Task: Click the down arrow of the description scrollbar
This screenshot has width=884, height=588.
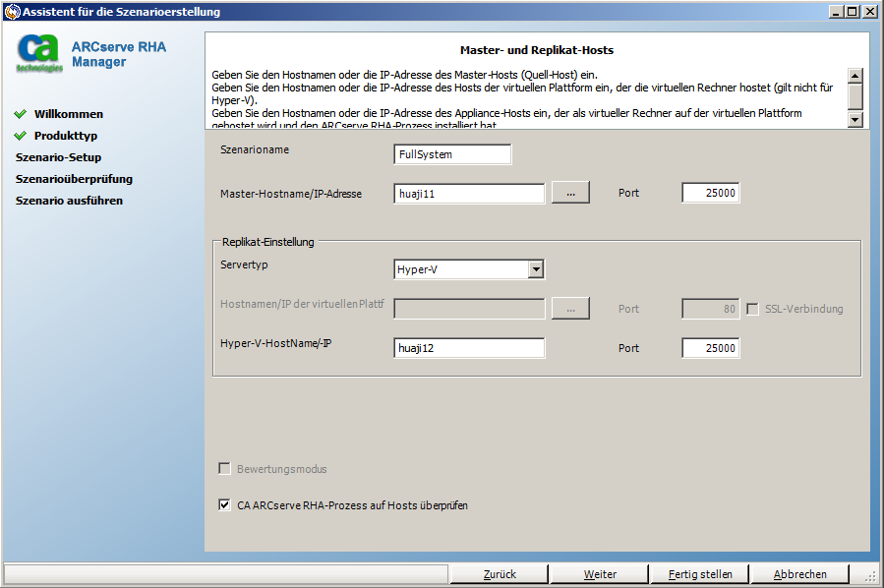Action: point(855,121)
